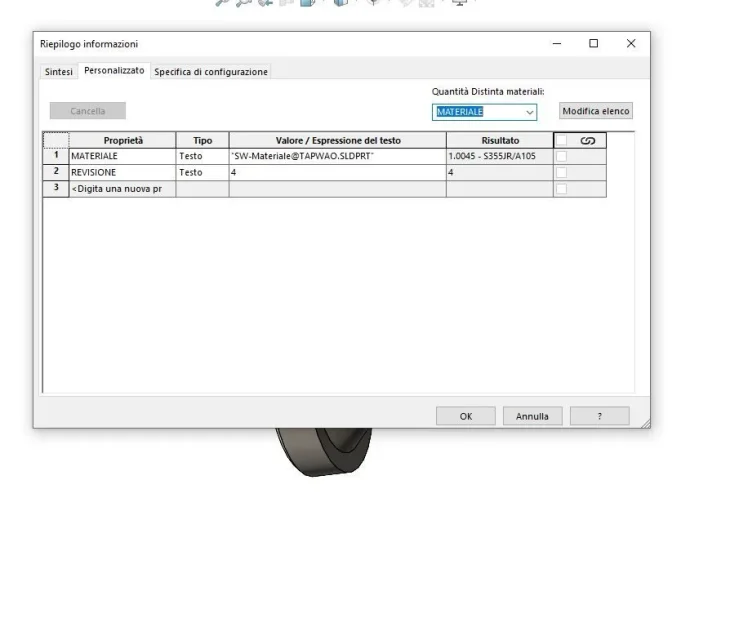Confirm with the OK button
Screen dimensions: 730x640
466,416
